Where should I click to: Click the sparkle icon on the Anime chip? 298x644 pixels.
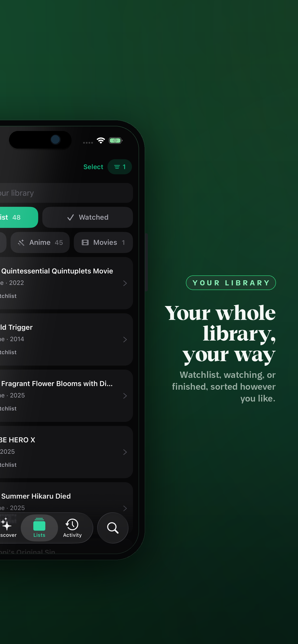pyautogui.click(x=21, y=242)
